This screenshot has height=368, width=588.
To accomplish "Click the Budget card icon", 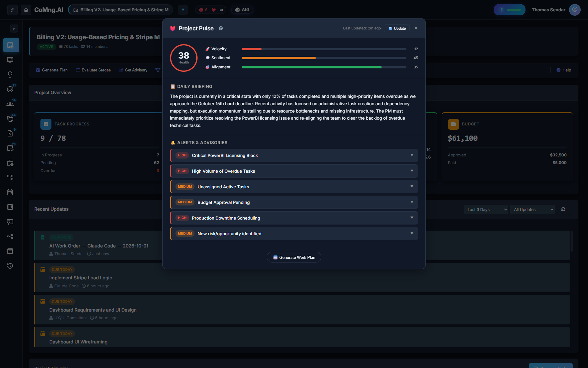I will click(x=453, y=124).
